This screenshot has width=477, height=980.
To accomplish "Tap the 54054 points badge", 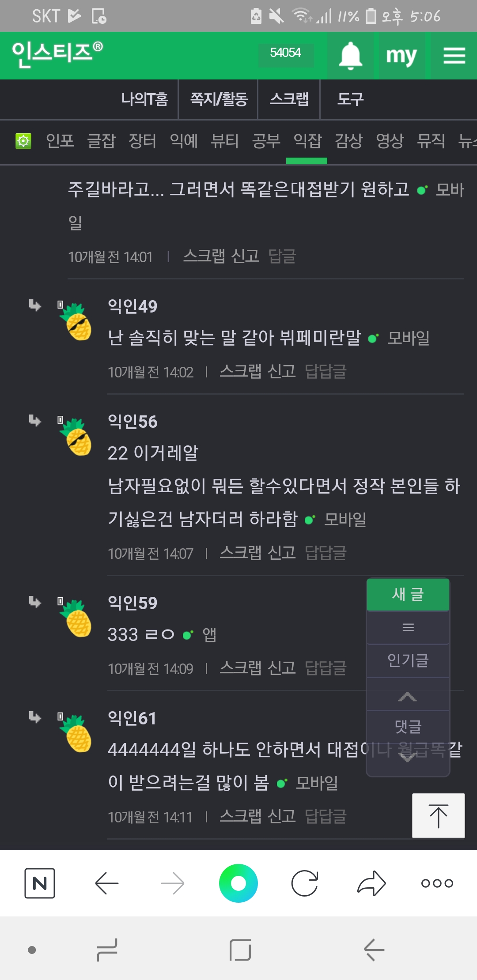I will pos(285,53).
